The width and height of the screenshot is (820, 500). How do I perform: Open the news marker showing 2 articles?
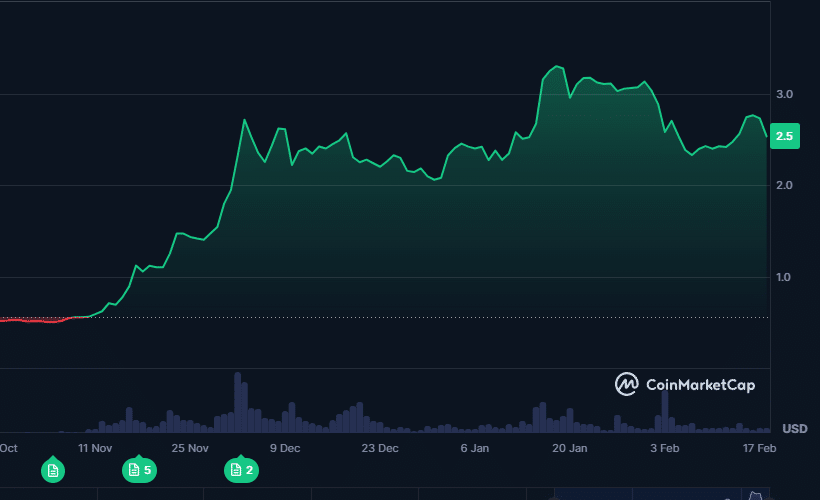[241, 470]
